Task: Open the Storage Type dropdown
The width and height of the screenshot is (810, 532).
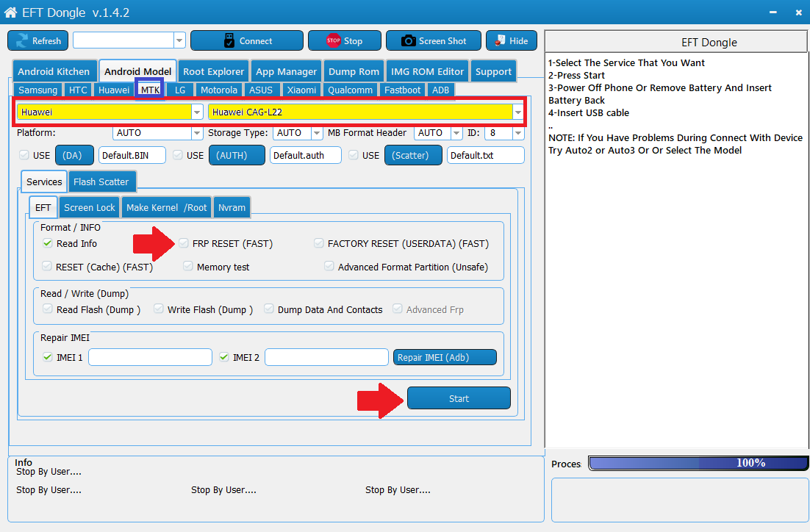Action: pyautogui.click(x=317, y=133)
